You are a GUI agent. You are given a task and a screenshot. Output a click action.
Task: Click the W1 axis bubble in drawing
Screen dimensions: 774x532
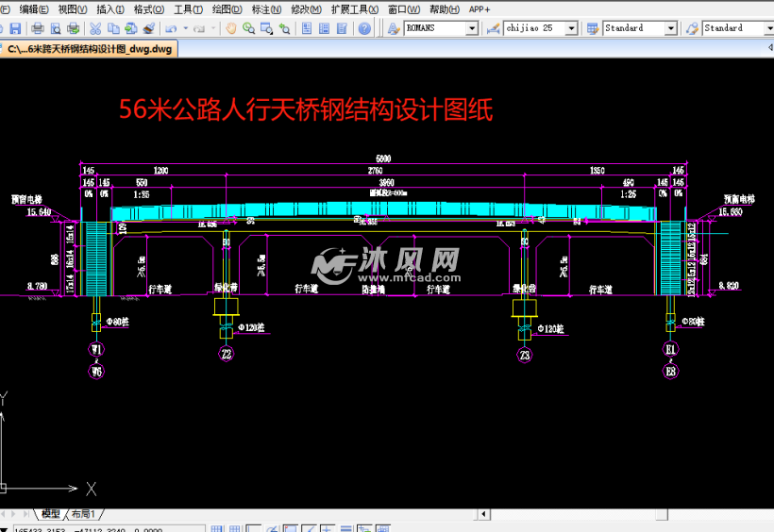click(x=96, y=349)
